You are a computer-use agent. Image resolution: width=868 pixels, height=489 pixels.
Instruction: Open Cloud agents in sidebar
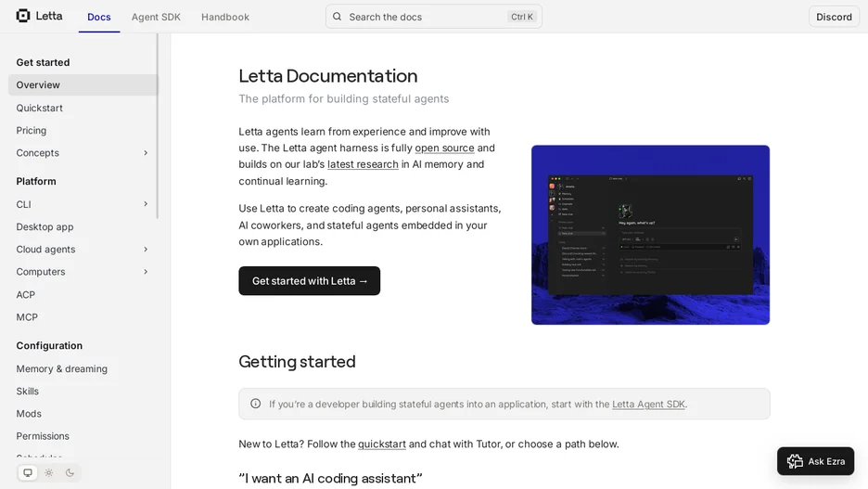pos(45,250)
